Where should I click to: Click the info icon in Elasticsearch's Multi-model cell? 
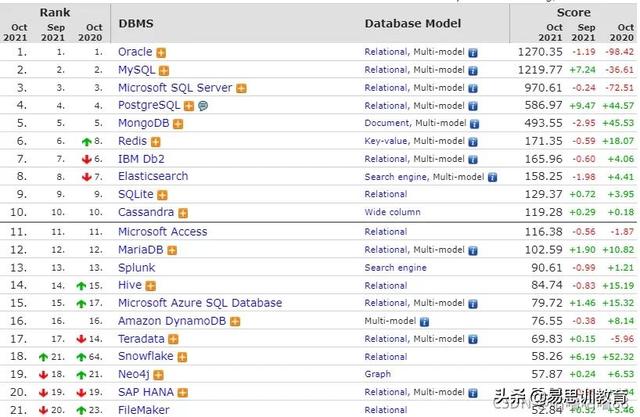pyautogui.click(x=490, y=177)
